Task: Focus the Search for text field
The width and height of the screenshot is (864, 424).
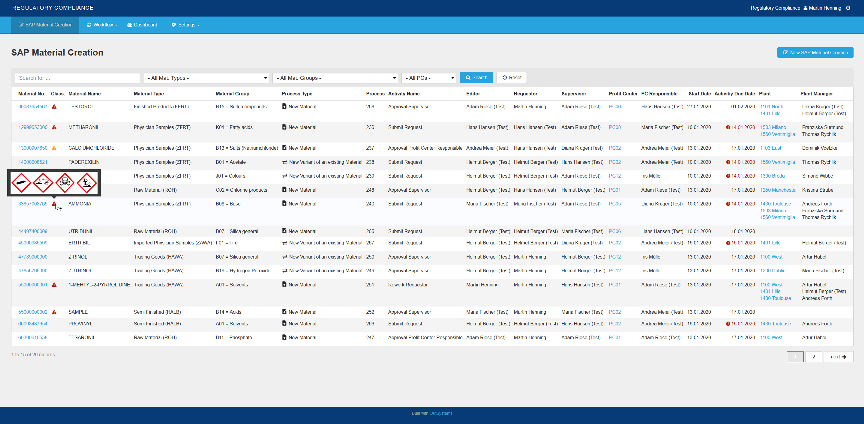Action: point(77,78)
